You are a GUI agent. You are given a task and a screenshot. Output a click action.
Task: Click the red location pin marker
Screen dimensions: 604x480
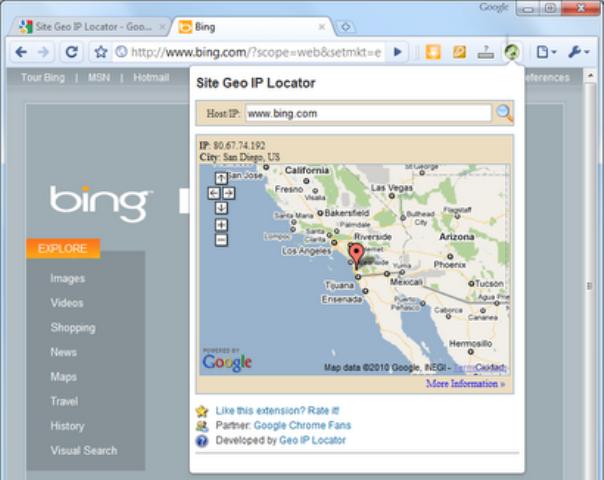[357, 256]
